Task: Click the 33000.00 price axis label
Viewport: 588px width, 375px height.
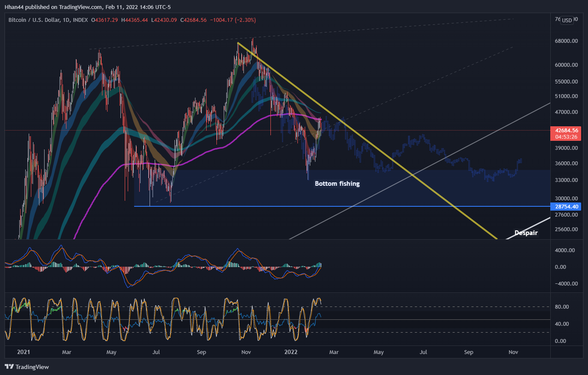Action: tap(566, 180)
